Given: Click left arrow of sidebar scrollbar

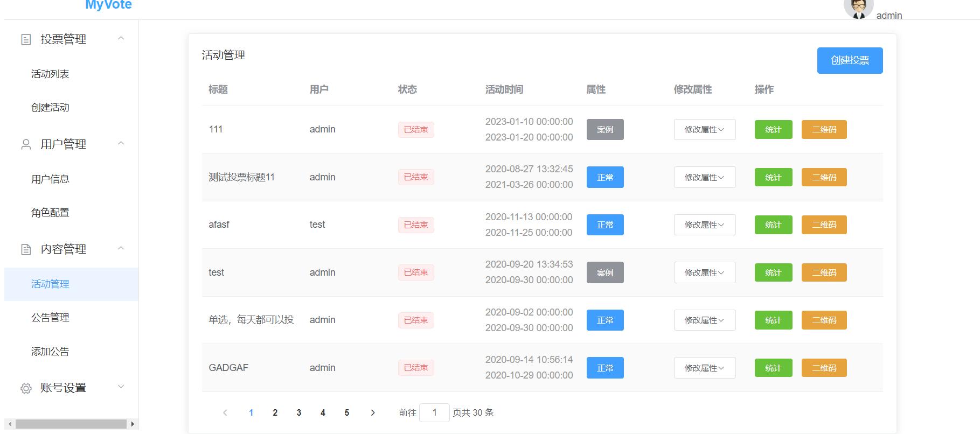Looking at the screenshot, I should point(10,424).
